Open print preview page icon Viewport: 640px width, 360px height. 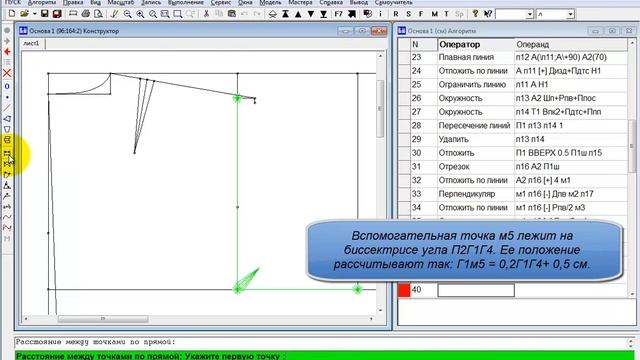click(x=98, y=14)
